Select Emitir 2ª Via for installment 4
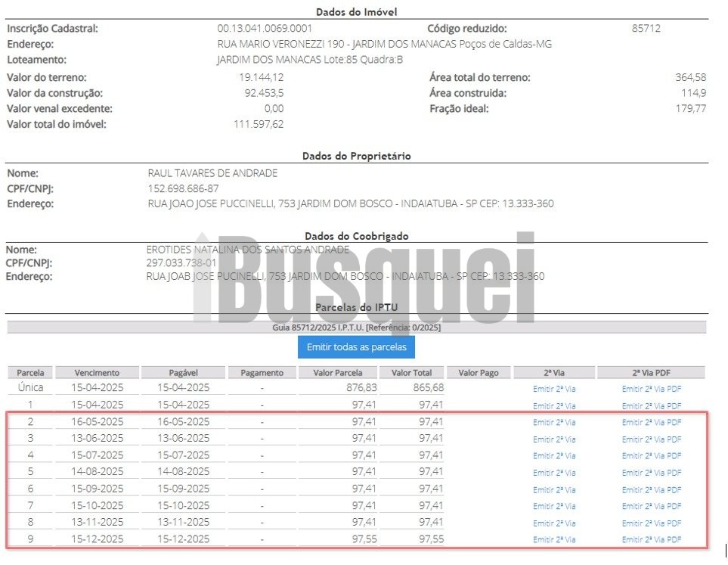 [554, 456]
